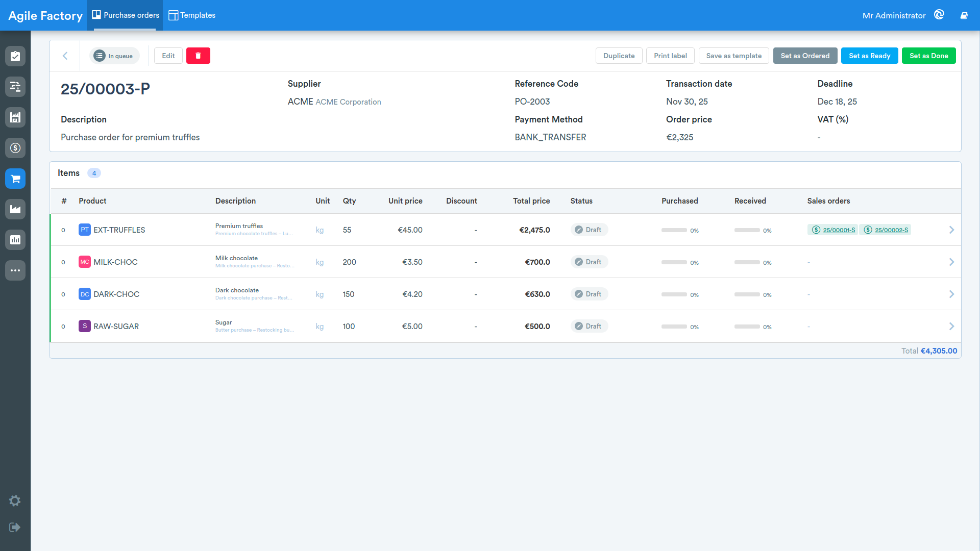Click the Mr Administrator user name
The height and width of the screenshot is (551, 980).
pos(894,15)
